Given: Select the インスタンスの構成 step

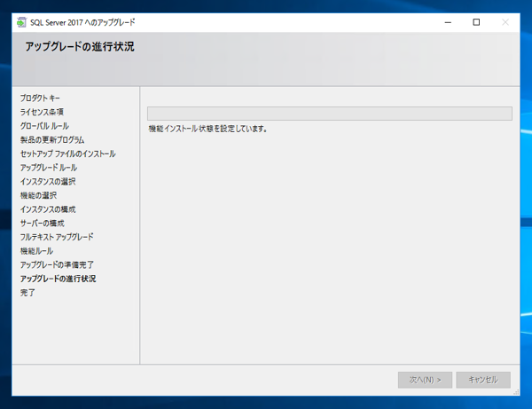Looking at the screenshot, I should tap(48, 209).
